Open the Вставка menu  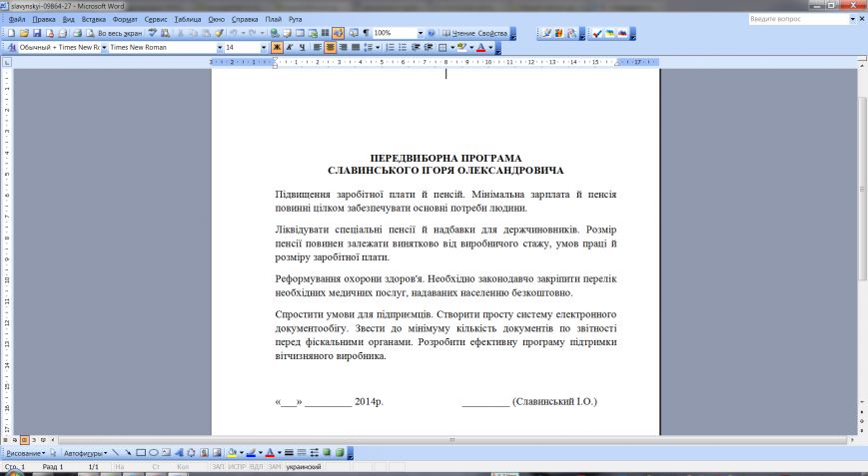click(94, 19)
